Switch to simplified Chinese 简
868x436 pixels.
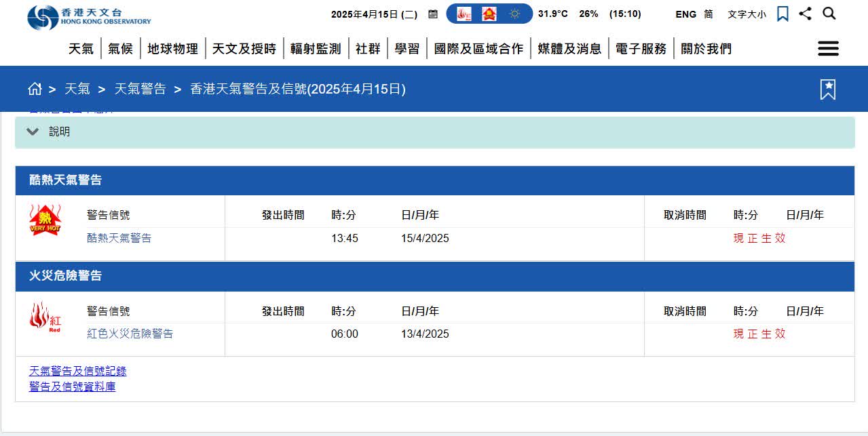pos(709,14)
